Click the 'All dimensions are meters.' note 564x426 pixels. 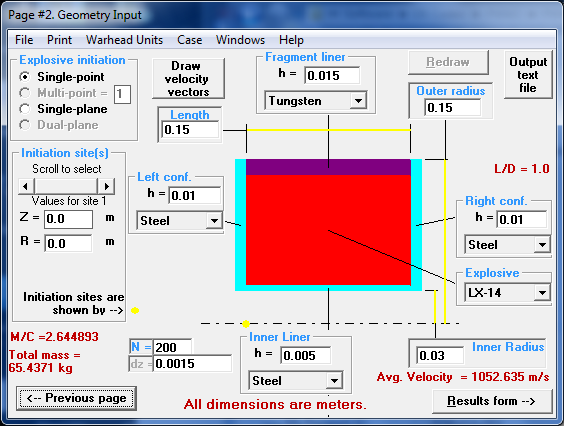[275, 405]
